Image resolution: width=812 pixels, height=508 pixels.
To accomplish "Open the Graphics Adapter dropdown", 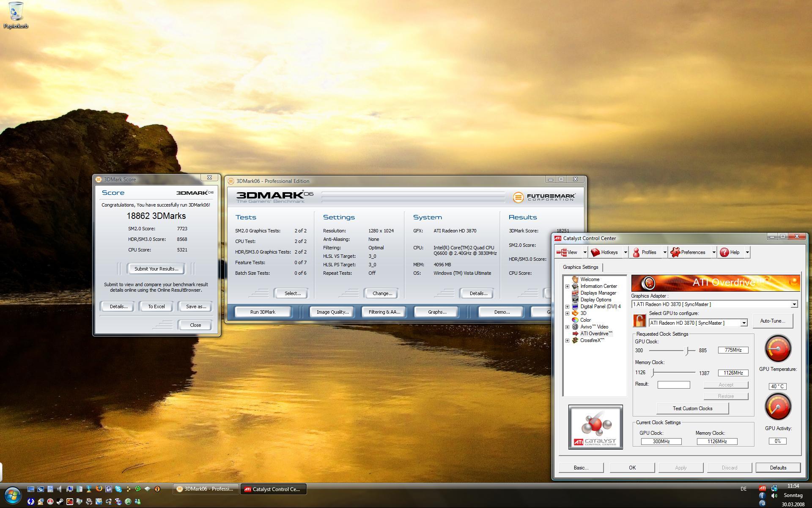I will [x=794, y=304].
